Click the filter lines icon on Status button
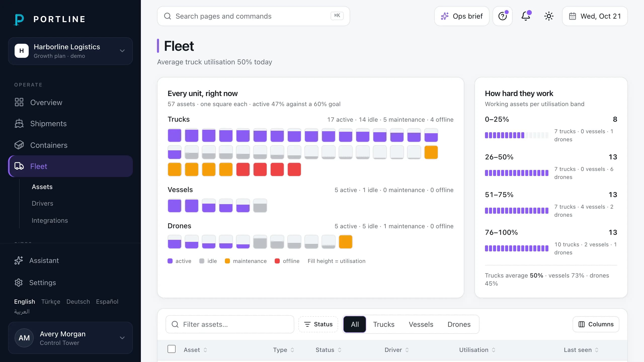Viewport: 644px width, 362px height. pyautogui.click(x=307, y=324)
